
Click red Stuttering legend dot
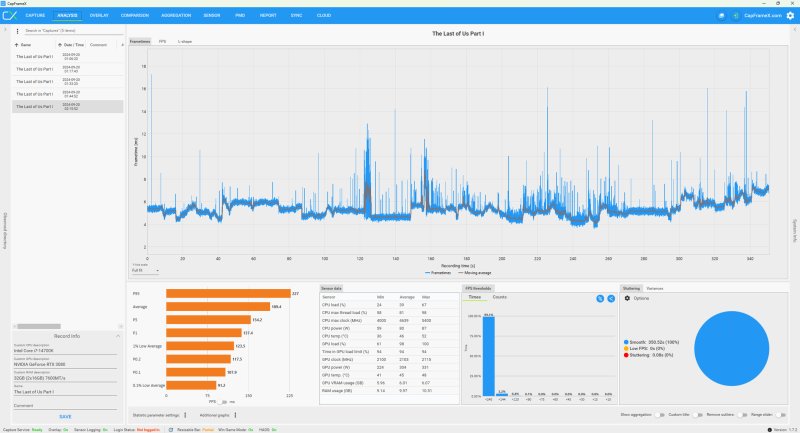(626, 355)
